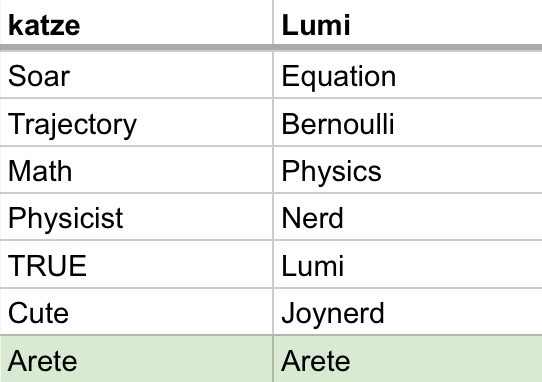The image size is (542, 382).
Task: Click the Soar cell
Action: point(136,75)
